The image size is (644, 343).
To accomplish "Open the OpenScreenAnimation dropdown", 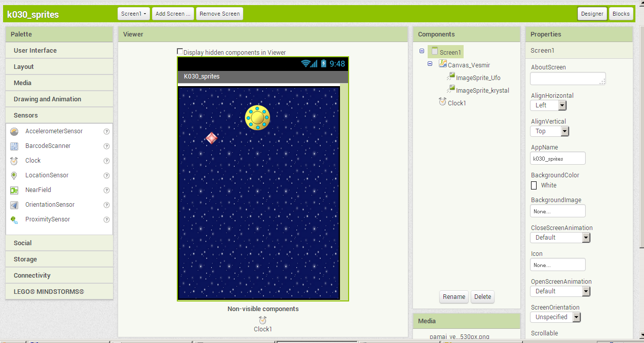I will pos(560,291).
